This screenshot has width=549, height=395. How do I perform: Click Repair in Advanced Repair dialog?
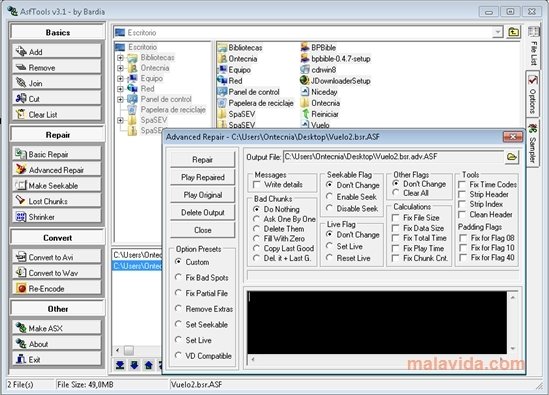(202, 160)
